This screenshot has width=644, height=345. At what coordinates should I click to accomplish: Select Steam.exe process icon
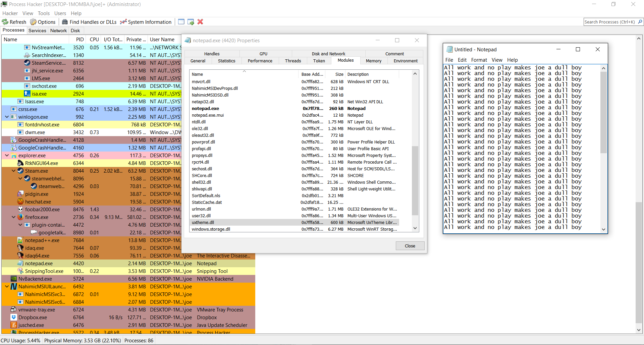[20, 171]
